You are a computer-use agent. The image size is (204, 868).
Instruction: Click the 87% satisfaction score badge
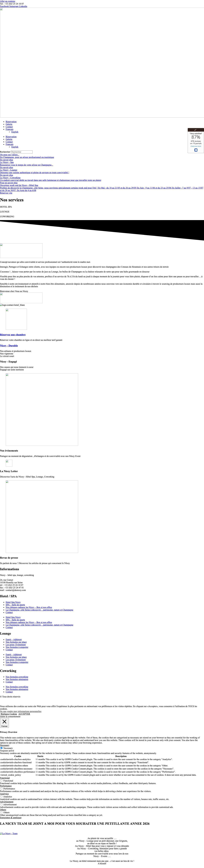(196, 137)
